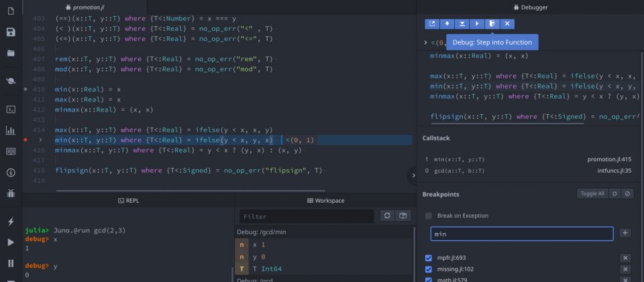Image resolution: width=644 pixels, height=282 pixels.
Task: Stop debugging with the X toolbar button
Action: (508, 23)
